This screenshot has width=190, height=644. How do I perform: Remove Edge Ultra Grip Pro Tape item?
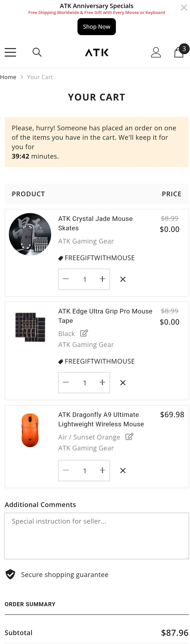[x=123, y=383]
